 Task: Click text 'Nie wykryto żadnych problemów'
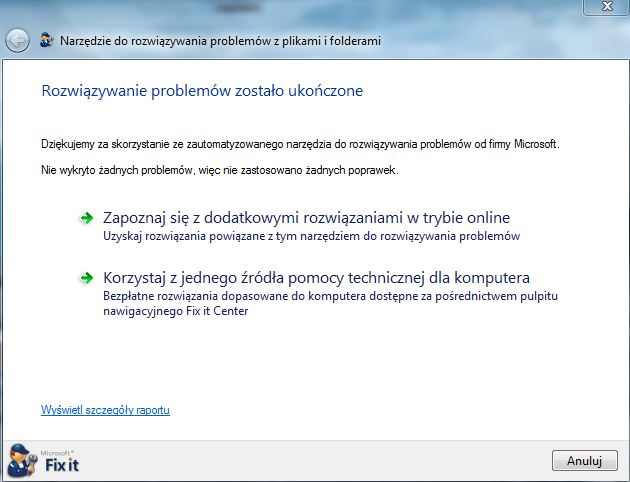pyautogui.click(x=117, y=170)
